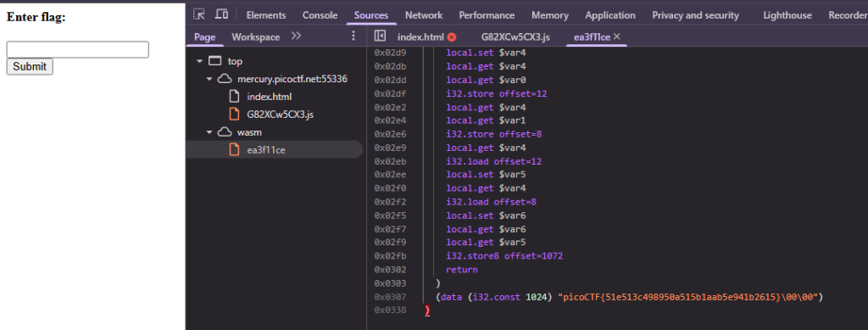Activate the inspect element picker icon
Viewport: 868px width, 330px height.
coord(198,15)
